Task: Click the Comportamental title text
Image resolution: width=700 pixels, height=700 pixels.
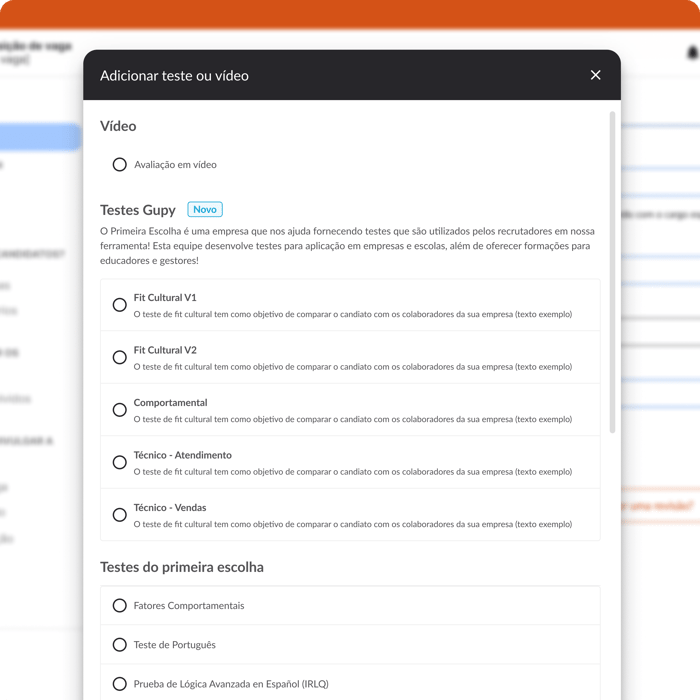Action: 171,403
